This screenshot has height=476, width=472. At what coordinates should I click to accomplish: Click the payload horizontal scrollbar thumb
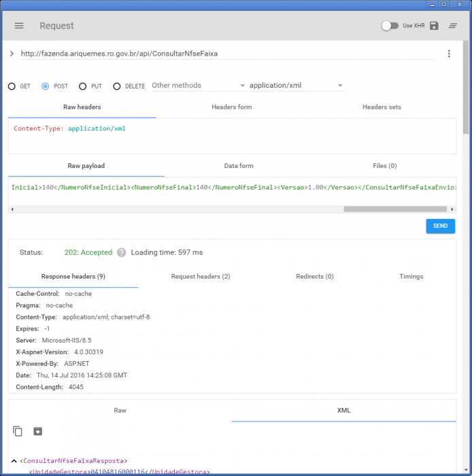coord(395,209)
